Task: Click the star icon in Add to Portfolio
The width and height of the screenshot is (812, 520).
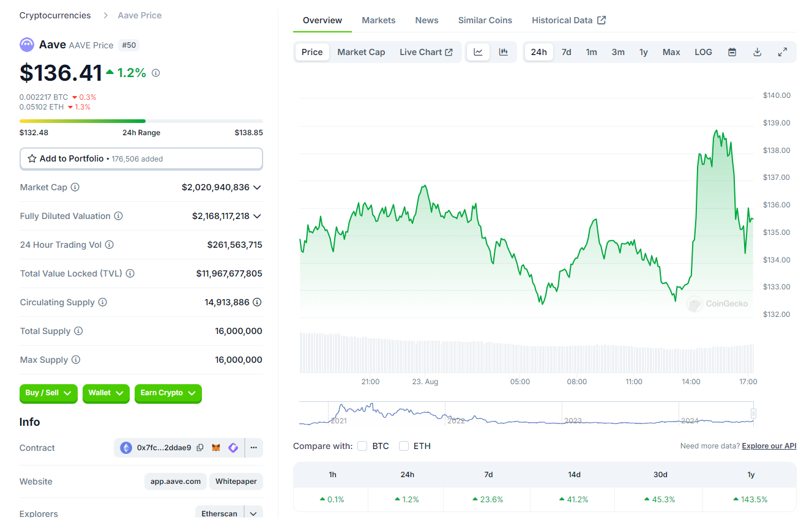Action: [x=32, y=158]
